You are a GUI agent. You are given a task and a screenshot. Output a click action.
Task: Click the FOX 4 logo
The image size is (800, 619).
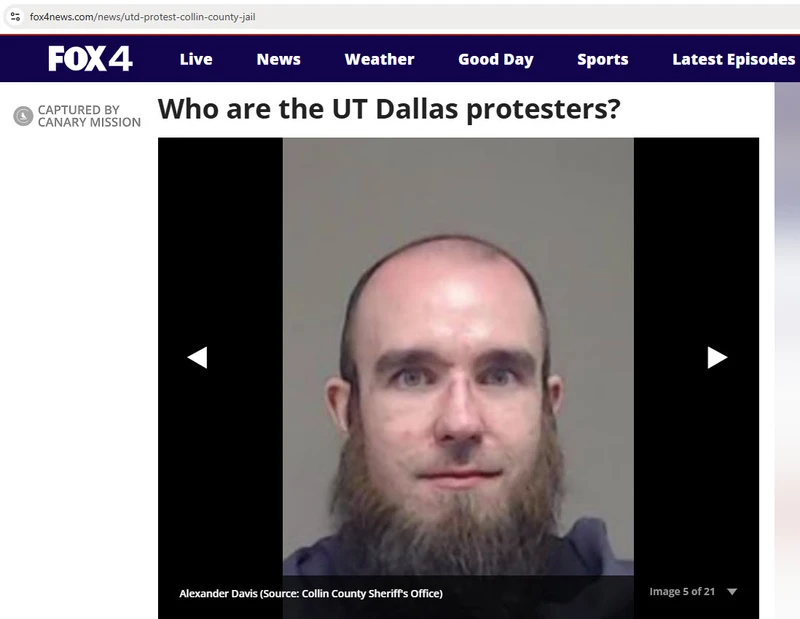coord(90,59)
